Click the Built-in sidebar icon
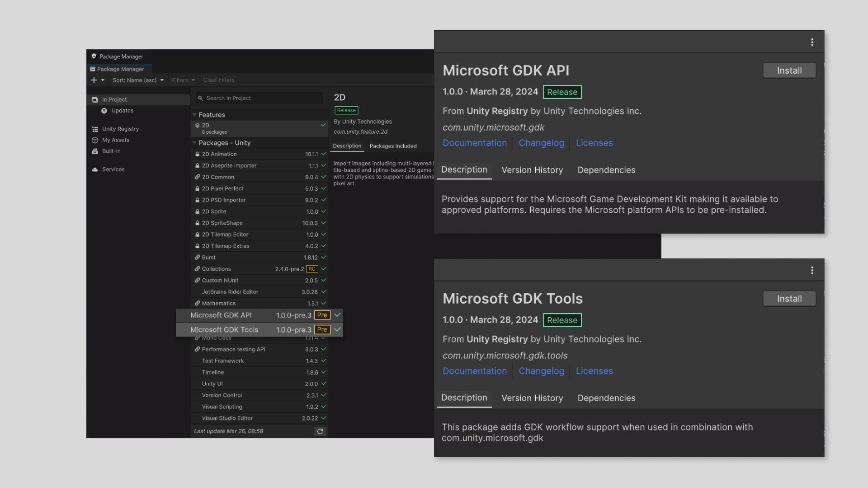 [x=95, y=151]
